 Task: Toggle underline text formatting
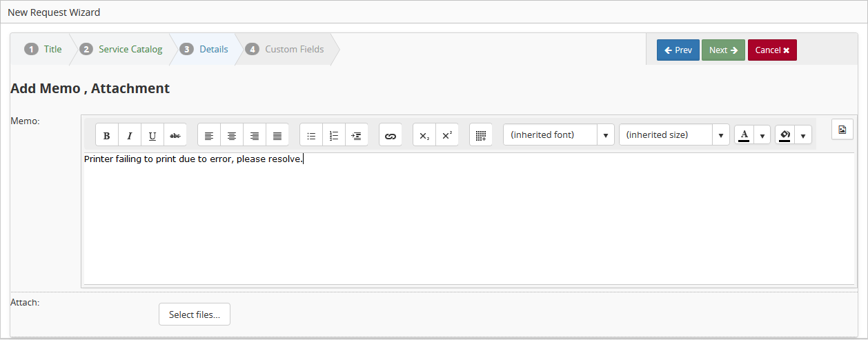pos(152,135)
